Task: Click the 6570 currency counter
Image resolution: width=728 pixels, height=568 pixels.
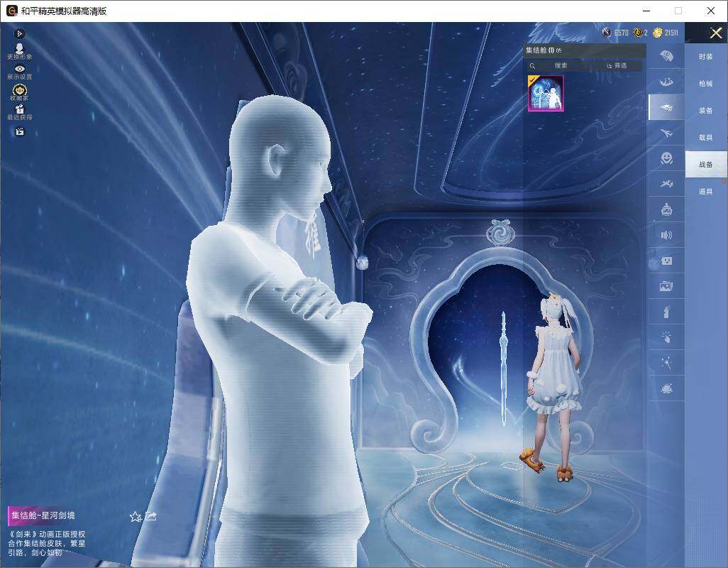Action: (x=615, y=33)
